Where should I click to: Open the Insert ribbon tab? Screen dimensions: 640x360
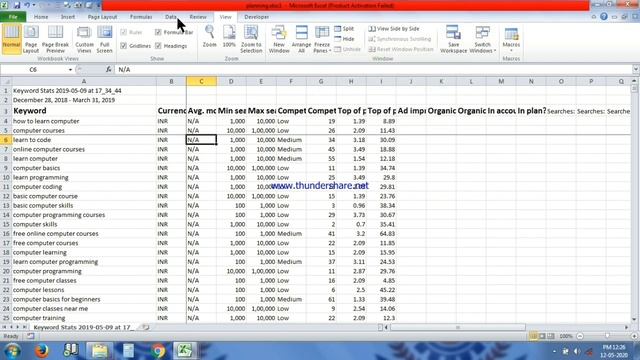(68, 17)
